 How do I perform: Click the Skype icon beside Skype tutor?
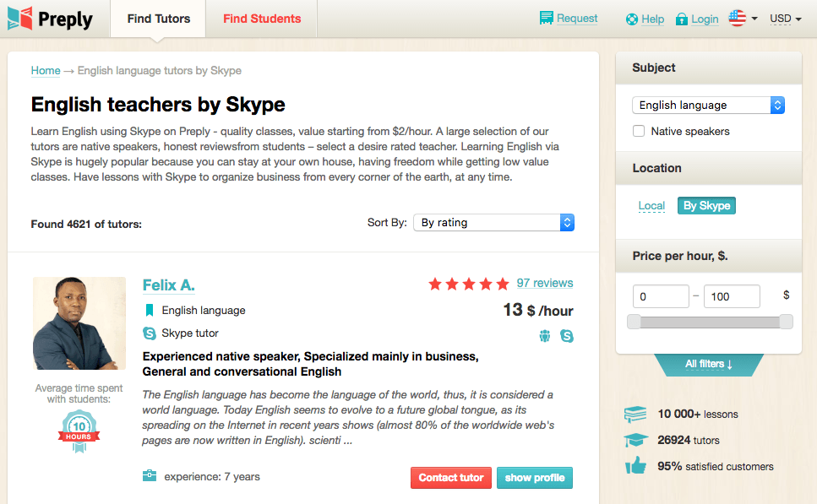[x=150, y=333]
